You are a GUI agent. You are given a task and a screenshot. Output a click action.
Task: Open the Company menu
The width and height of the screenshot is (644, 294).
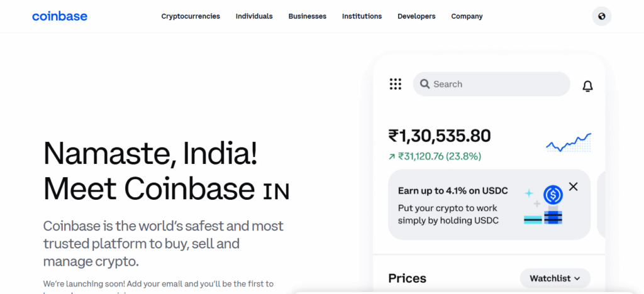[467, 16]
